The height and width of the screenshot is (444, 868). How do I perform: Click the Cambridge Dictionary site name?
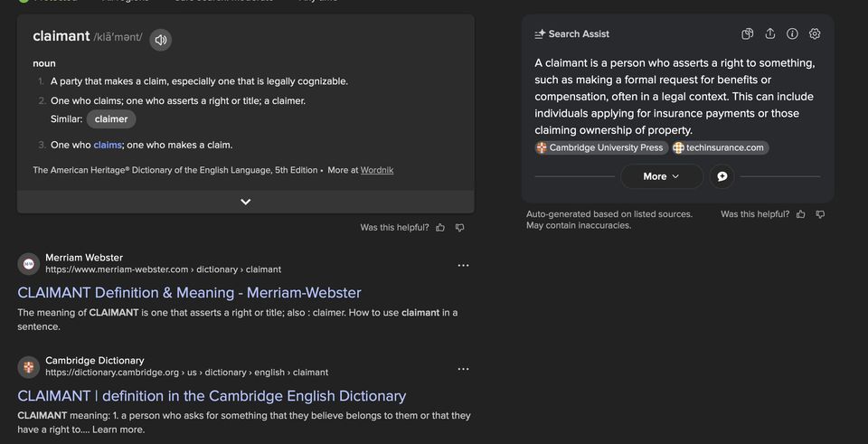tap(95, 361)
